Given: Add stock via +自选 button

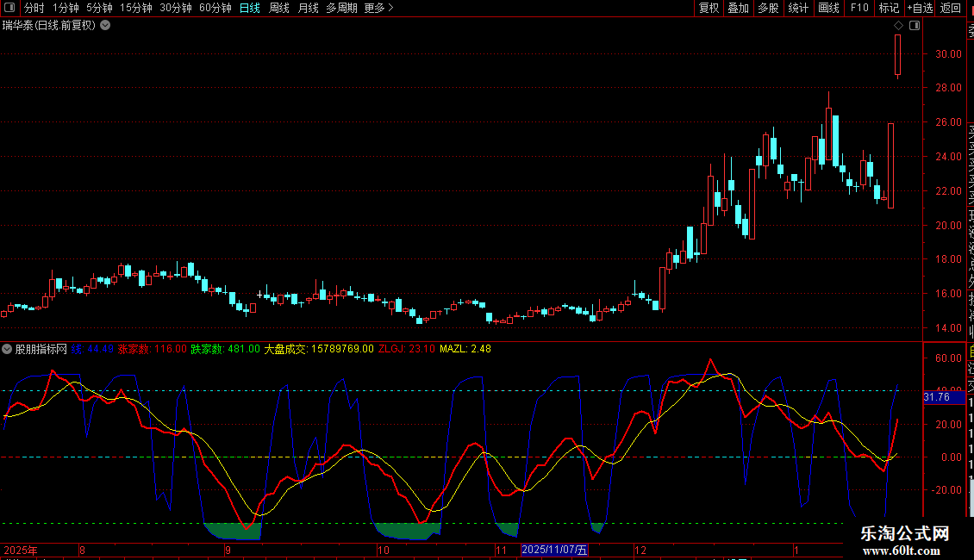Looking at the screenshot, I should [920, 8].
